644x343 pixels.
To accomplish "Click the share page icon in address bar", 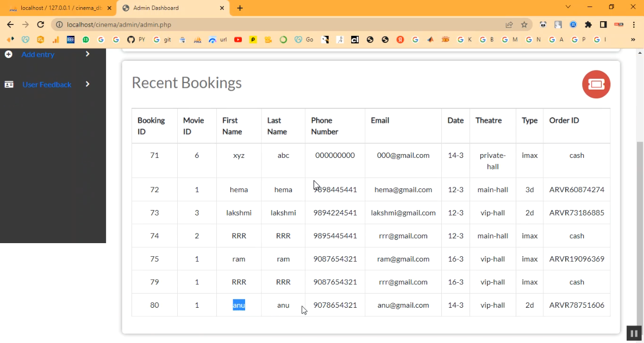I will click(509, 24).
